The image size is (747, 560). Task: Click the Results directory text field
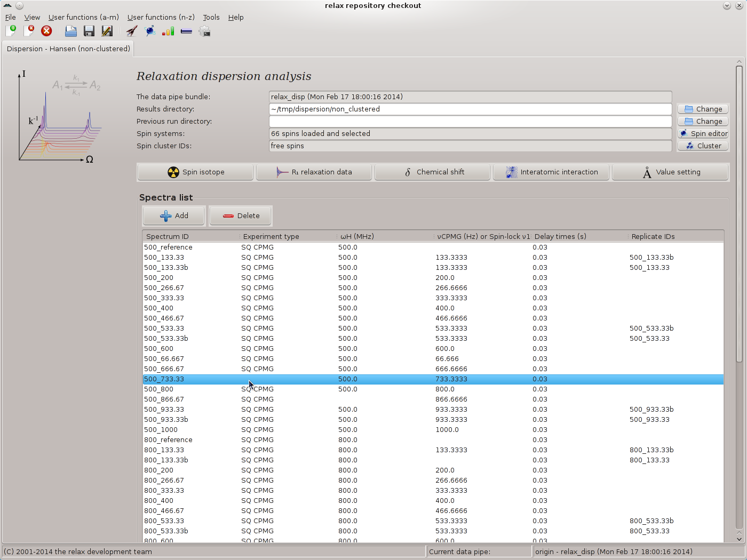[470, 109]
